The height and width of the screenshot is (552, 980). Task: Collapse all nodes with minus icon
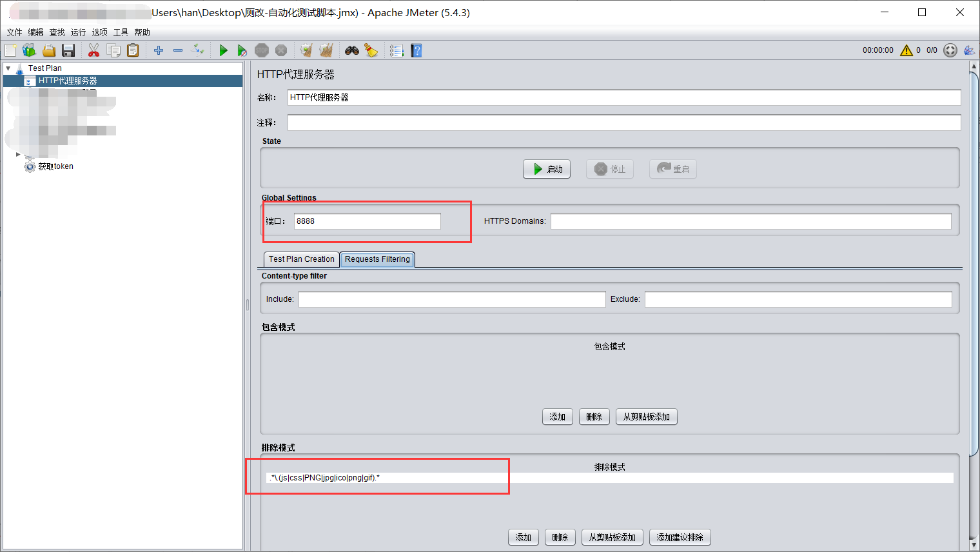(x=178, y=50)
